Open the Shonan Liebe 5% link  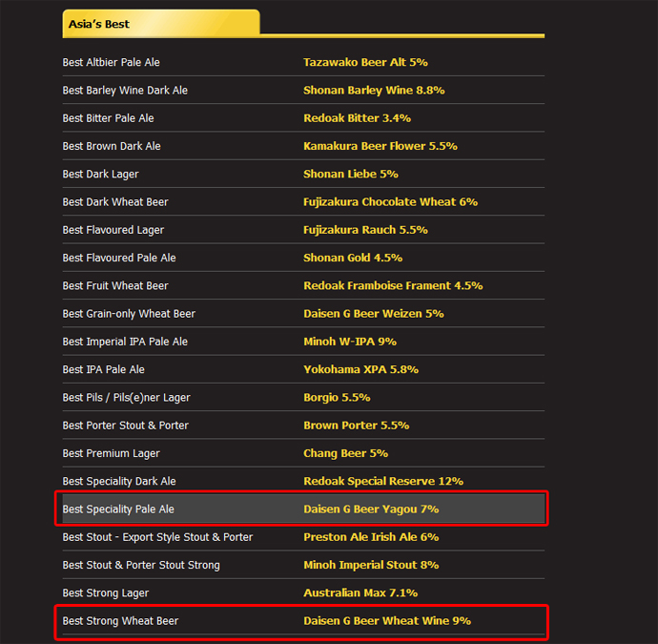tap(351, 174)
